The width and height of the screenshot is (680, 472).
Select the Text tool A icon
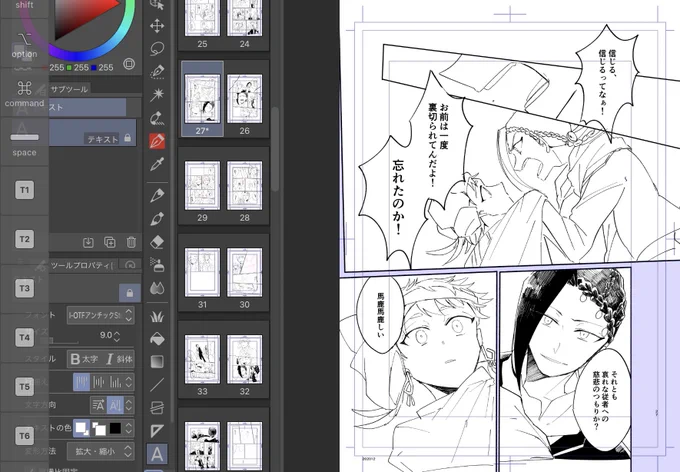coord(157,454)
